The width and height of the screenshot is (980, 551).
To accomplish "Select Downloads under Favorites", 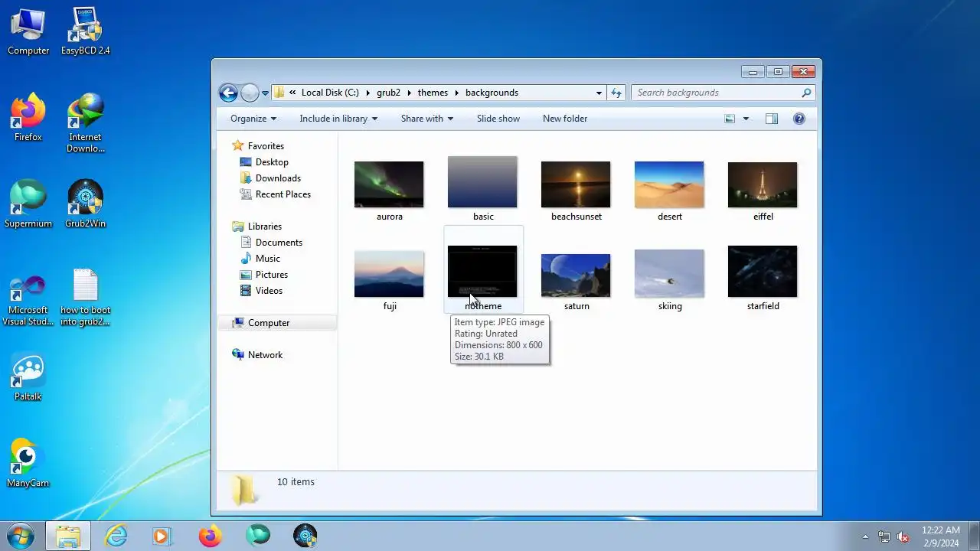I will pos(270,178).
